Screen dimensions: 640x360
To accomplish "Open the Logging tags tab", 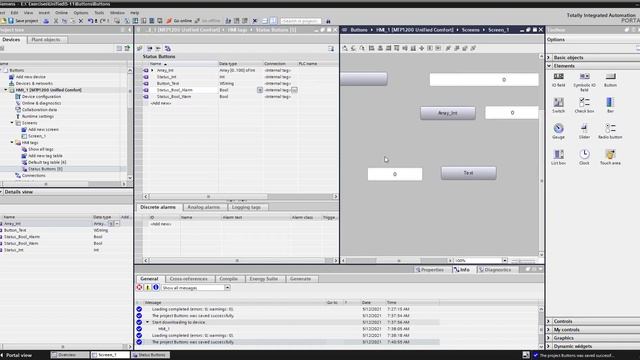I will point(246,207).
